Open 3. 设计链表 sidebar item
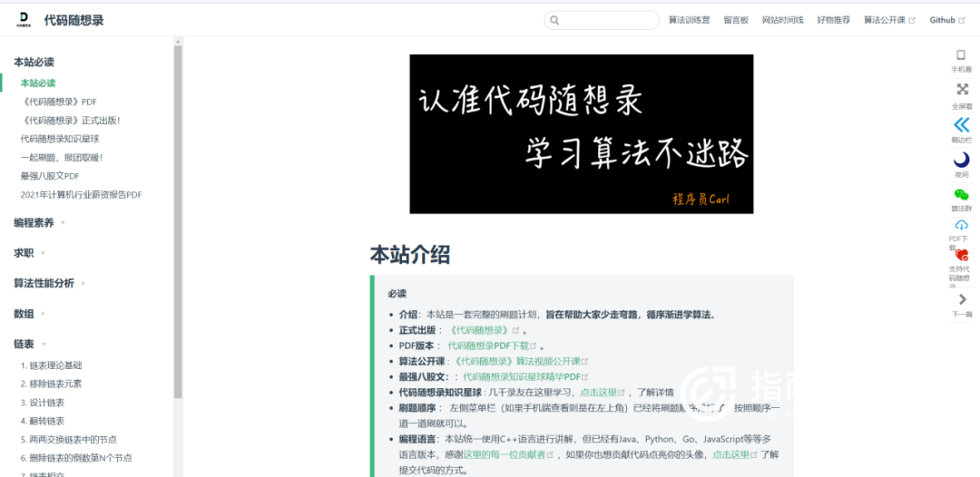980x477 pixels. (x=43, y=403)
